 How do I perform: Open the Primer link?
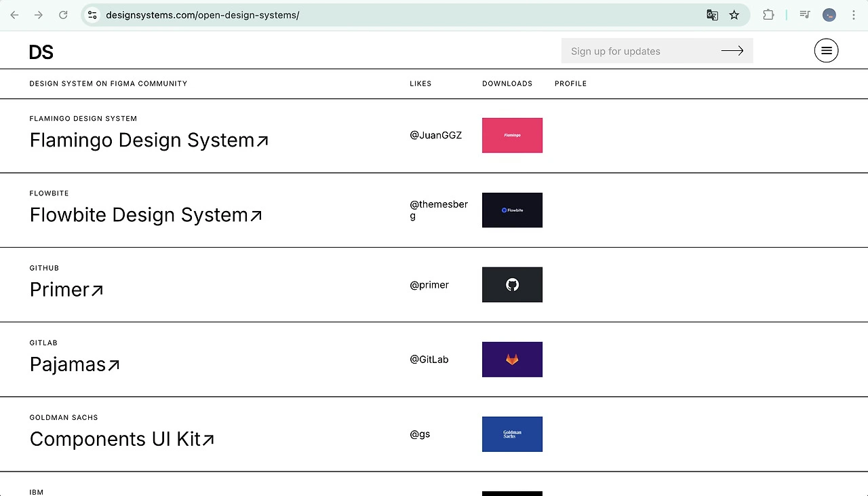coord(66,289)
